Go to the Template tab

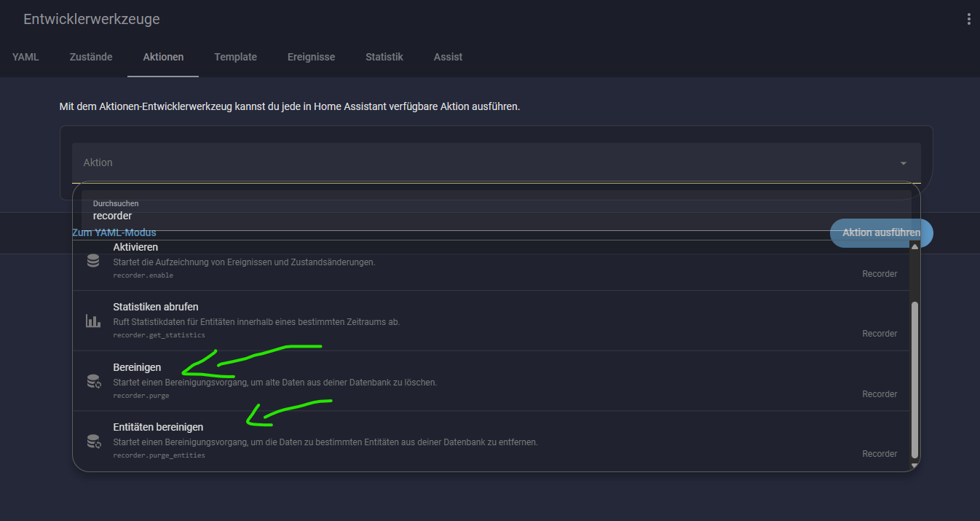pos(235,57)
